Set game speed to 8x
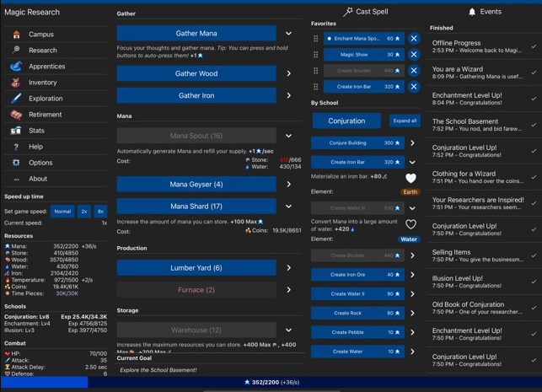 point(100,212)
